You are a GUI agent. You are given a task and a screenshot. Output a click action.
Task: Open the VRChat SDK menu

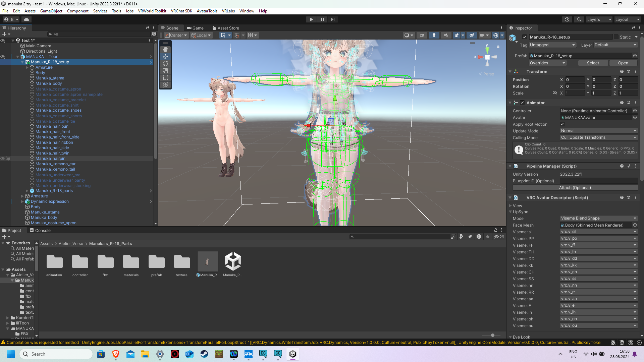181,11
